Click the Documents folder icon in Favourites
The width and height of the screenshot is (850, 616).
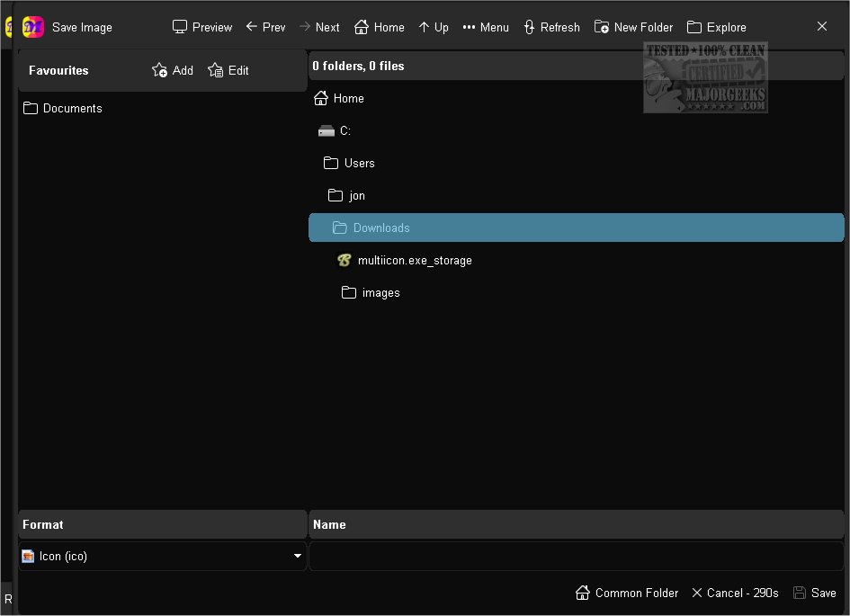31,108
